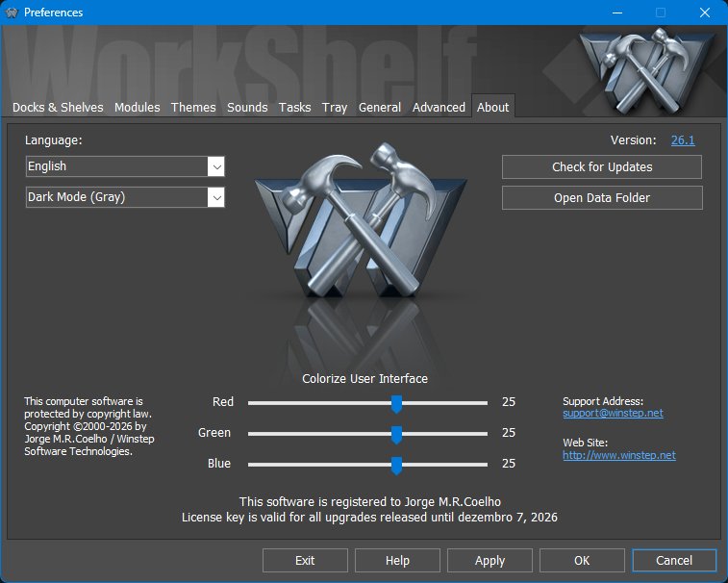Switch to the Modules tab
This screenshot has width=728, height=583.
point(137,108)
